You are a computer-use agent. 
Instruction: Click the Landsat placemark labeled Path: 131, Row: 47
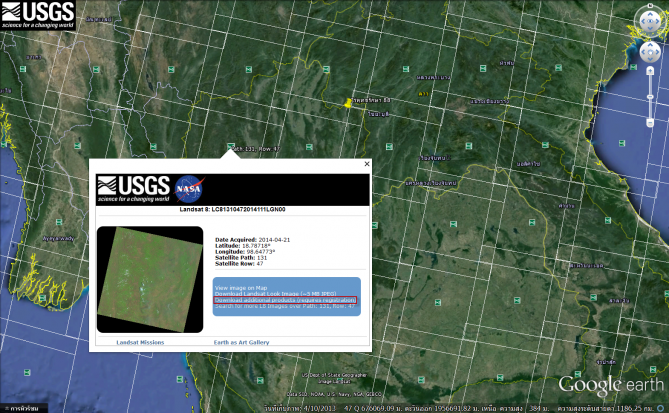click(x=231, y=146)
